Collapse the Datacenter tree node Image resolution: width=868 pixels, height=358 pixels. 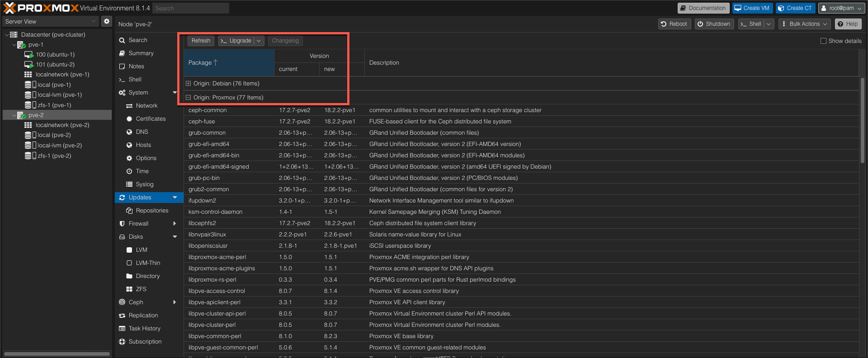(x=7, y=35)
